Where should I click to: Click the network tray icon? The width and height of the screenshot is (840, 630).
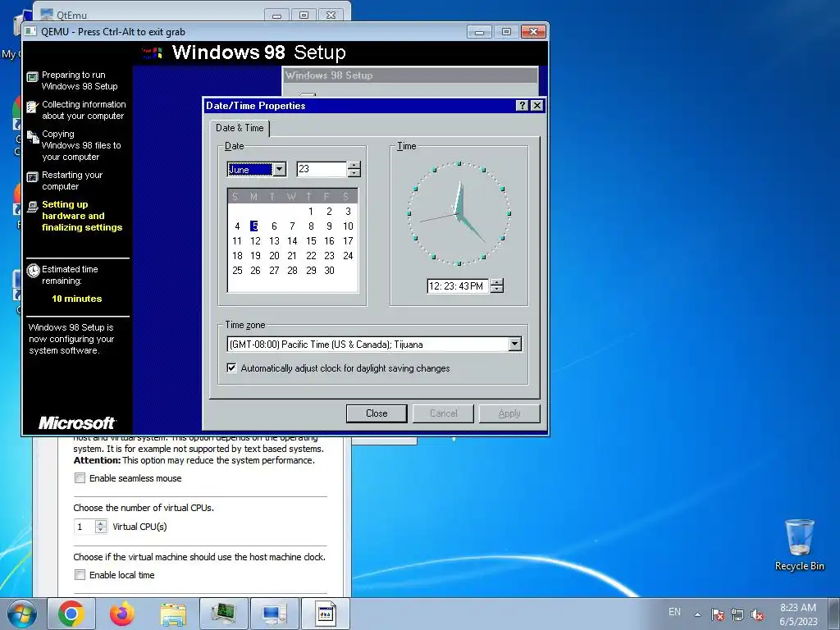click(x=737, y=614)
